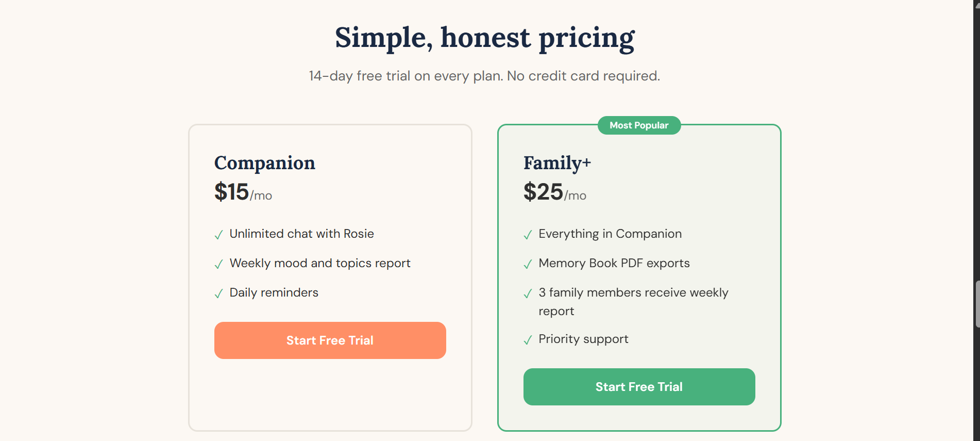980x441 pixels.
Task: Click the Memory Book PDF exports checkmark
Action: pyautogui.click(x=528, y=264)
